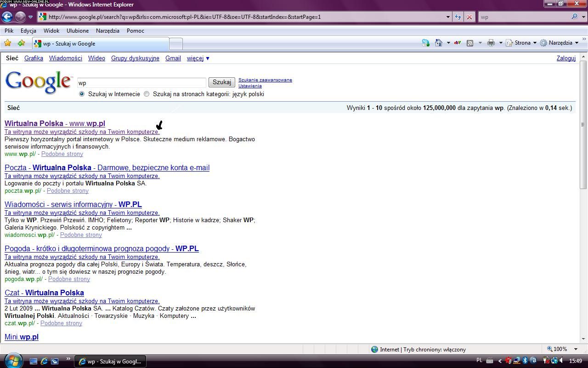Open the 'Wiadomości - serwis informacyjny' result
The height and width of the screenshot is (368, 588).
pos(73,205)
